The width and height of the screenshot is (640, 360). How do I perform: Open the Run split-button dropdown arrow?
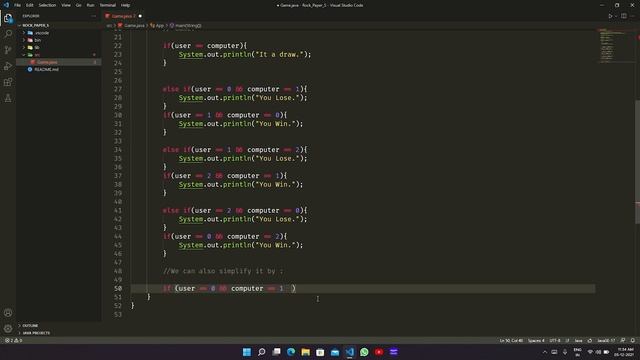coord(616,16)
